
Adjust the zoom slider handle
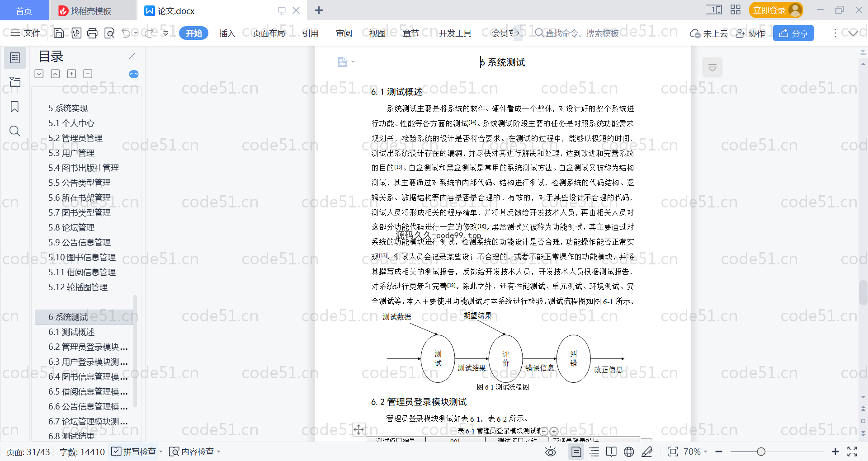click(761, 452)
